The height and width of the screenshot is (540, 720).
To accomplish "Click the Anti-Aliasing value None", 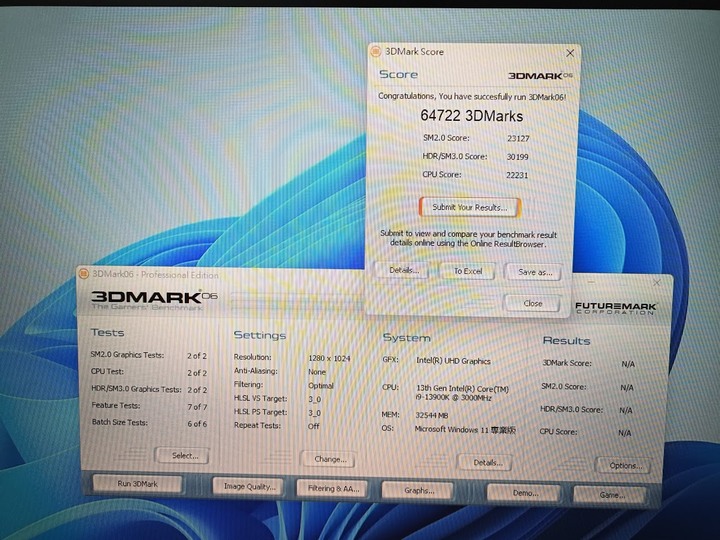I will pyautogui.click(x=317, y=372).
